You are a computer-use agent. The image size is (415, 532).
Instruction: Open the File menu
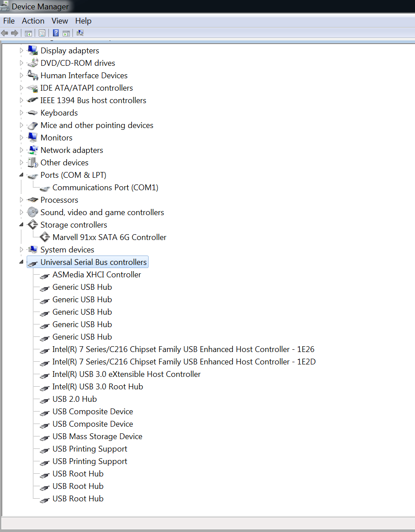point(9,21)
